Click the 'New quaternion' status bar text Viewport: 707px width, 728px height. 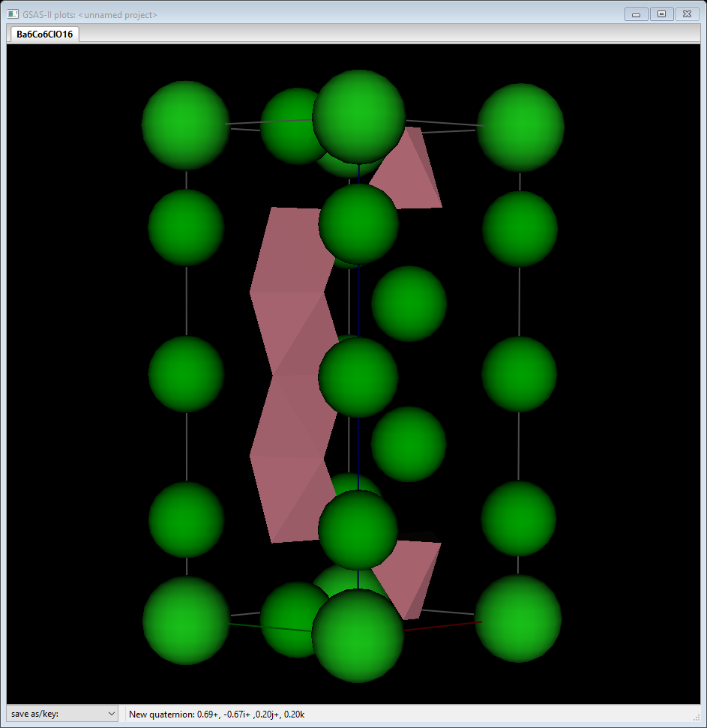tap(217, 714)
